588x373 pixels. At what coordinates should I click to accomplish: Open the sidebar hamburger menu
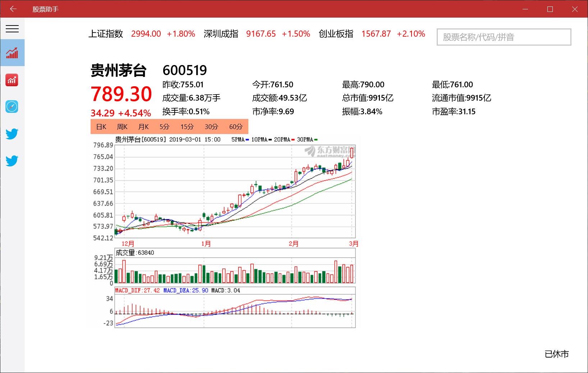12,29
